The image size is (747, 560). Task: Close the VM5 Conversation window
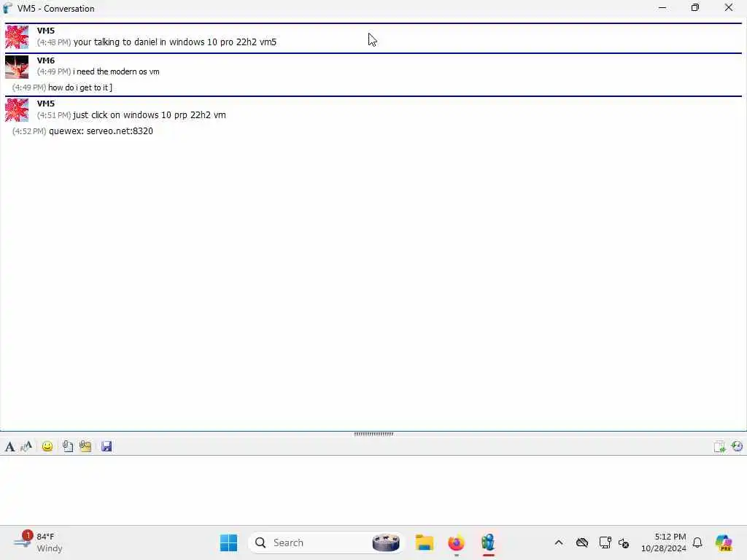tap(729, 7)
